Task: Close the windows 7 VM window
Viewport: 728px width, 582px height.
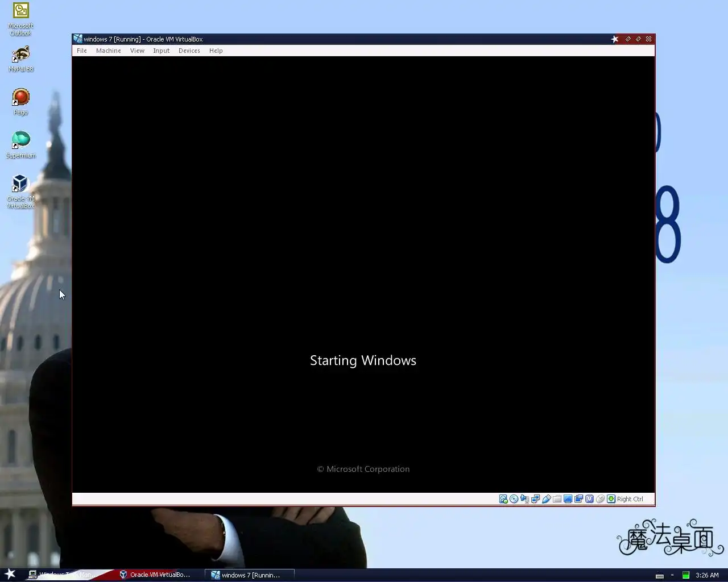Action: coord(649,39)
